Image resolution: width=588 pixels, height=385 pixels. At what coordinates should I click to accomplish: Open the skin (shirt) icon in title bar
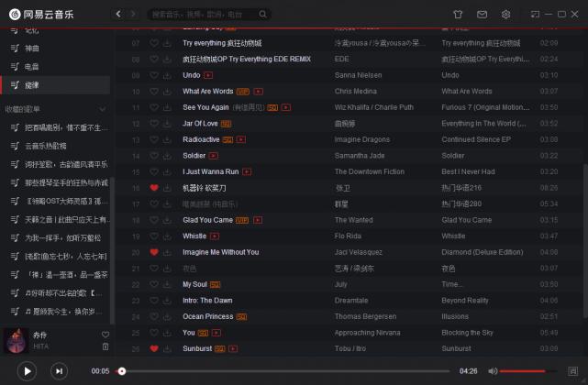458,15
